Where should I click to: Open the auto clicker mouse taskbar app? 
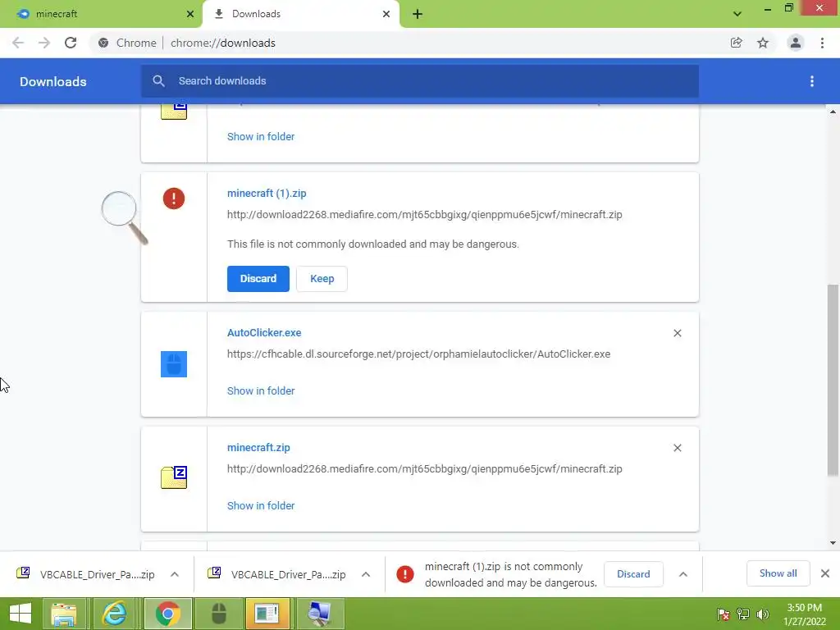(218, 614)
